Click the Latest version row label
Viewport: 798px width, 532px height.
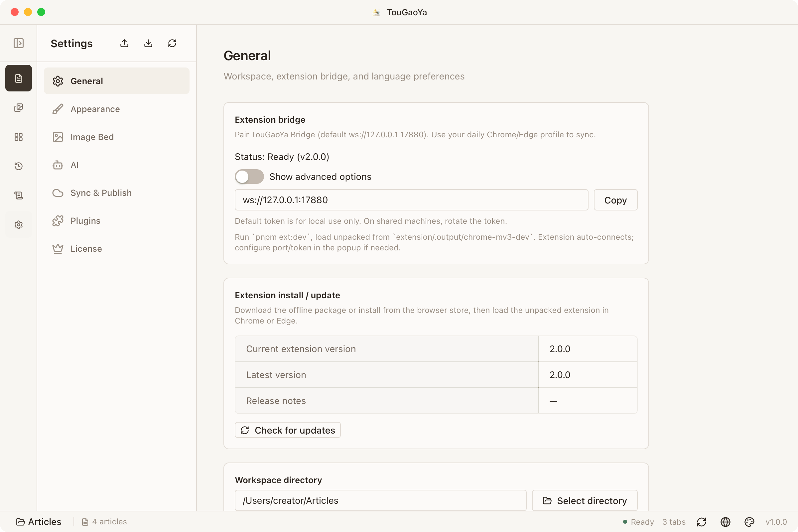pyautogui.click(x=276, y=375)
